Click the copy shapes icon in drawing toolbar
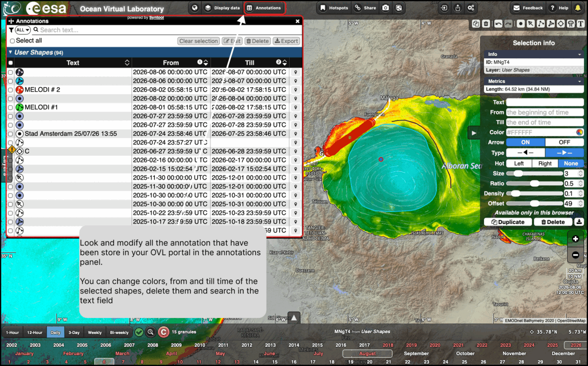Viewport: 588px width, 366px height. pyautogui.click(x=476, y=24)
